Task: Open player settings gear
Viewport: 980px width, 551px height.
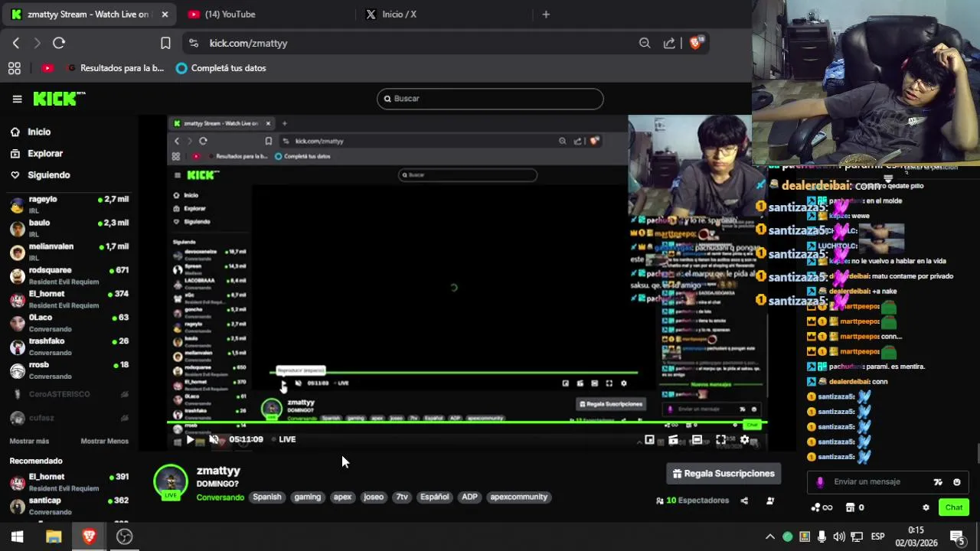Action: point(744,439)
